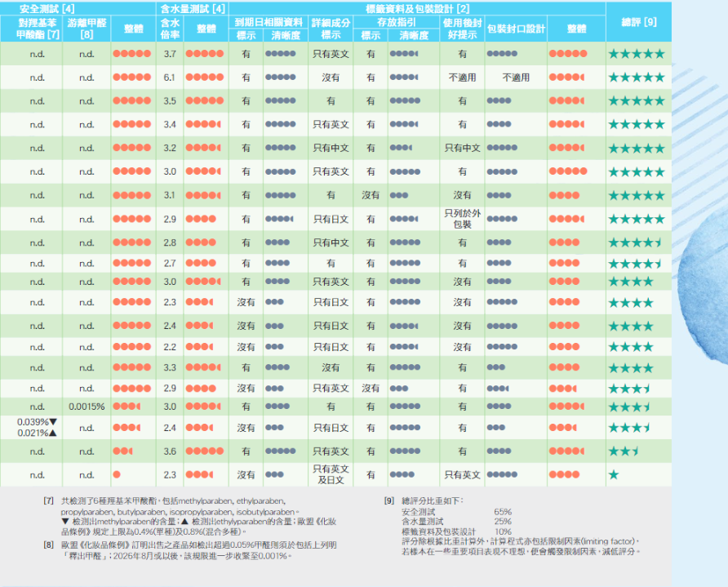This screenshot has width=728, height=587.
Task: Click the 只有英文及日文 ingredient cell
Action: (x=331, y=474)
